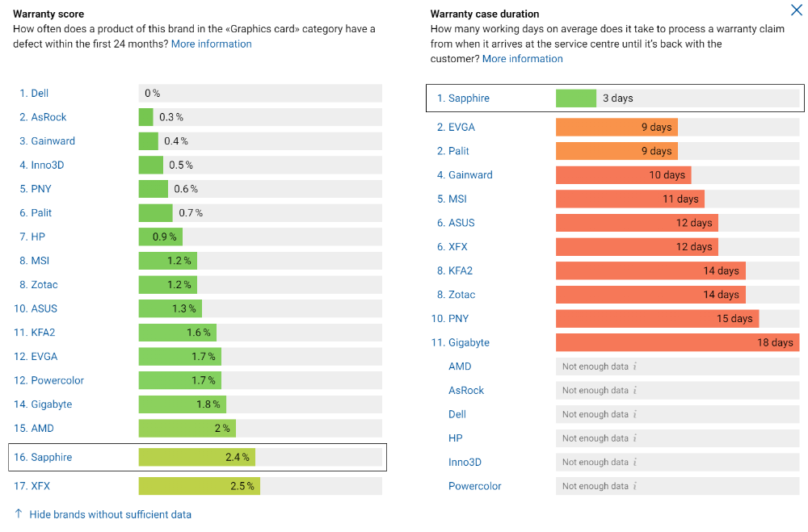Image resolution: width=808 pixels, height=532 pixels.
Task: Click the XFX 2.5 % warranty score bar
Action: (x=200, y=486)
